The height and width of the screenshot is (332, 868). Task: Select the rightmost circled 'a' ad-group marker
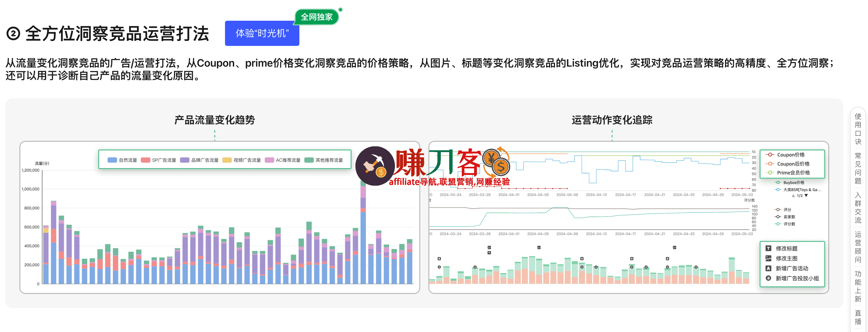tap(696, 267)
